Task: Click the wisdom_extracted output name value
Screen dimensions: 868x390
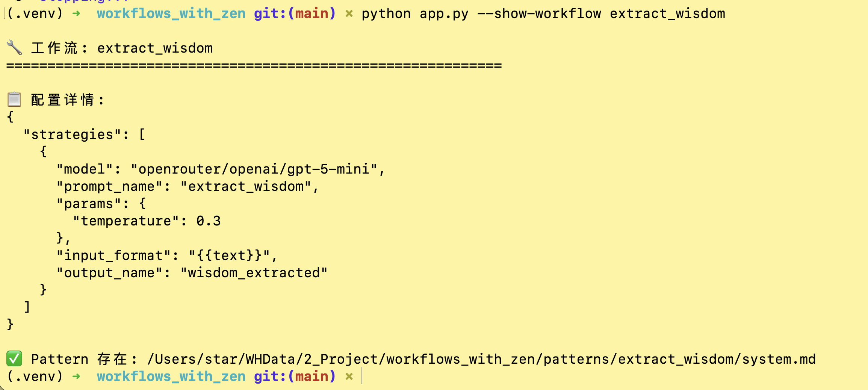Action: point(254,273)
